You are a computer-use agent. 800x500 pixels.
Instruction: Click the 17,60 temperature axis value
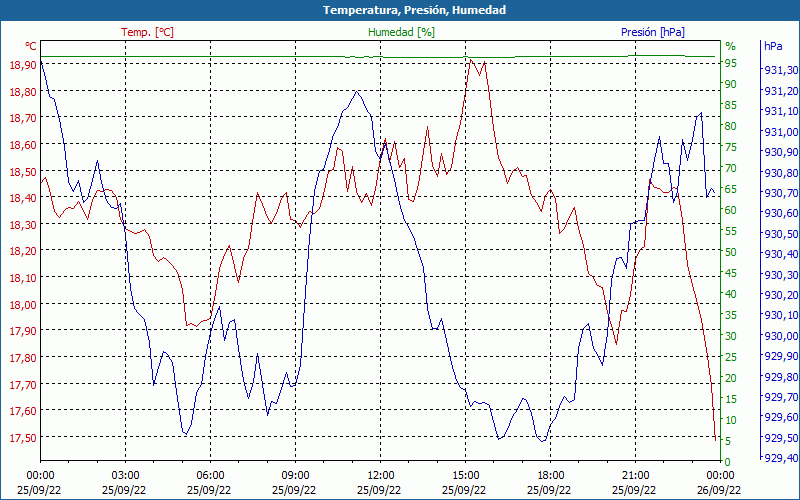[x=23, y=411]
